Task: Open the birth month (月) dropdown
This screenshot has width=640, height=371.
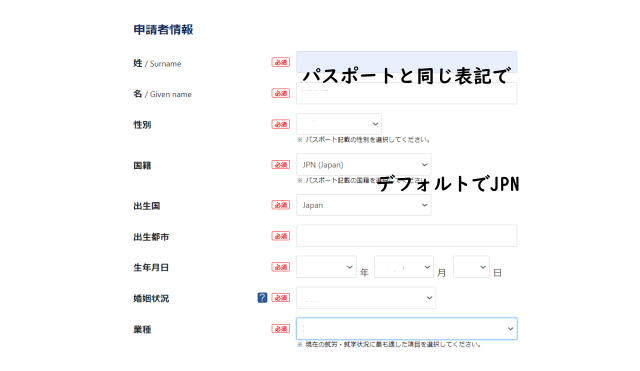Action: [404, 267]
